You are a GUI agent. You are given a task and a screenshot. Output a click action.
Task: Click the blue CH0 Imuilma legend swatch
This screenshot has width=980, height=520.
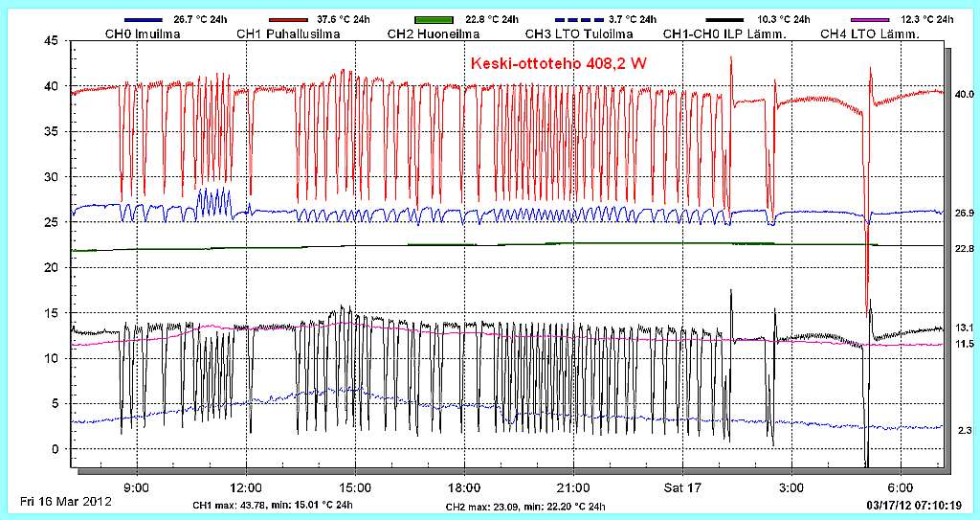click(x=140, y=19)
